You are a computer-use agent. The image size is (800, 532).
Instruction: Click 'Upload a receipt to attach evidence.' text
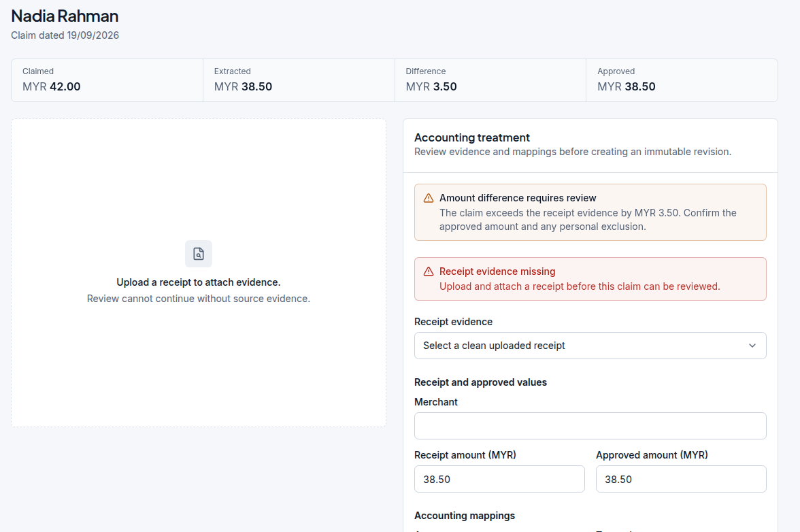199,282
